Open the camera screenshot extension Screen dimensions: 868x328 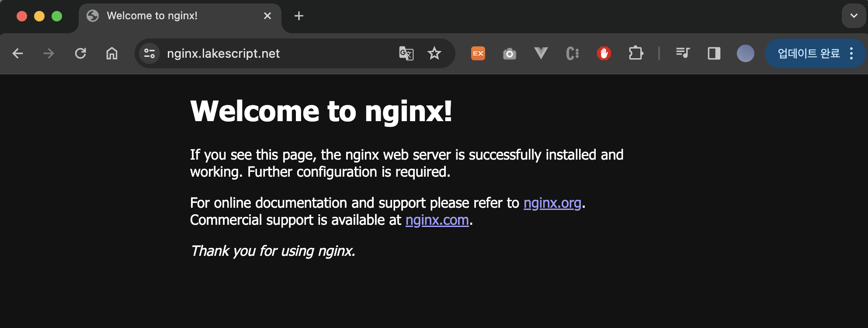[x=510, y=54]
